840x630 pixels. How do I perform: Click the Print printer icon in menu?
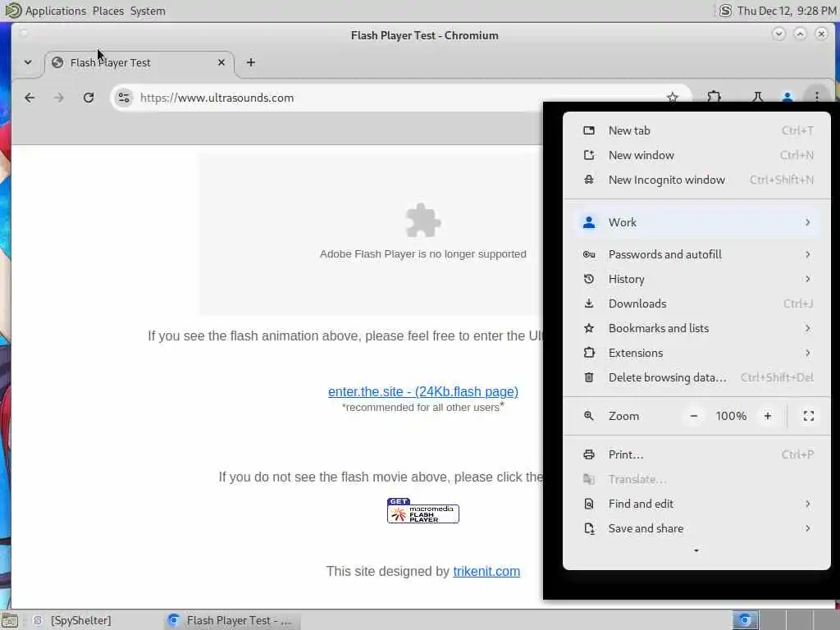[589, 454]
